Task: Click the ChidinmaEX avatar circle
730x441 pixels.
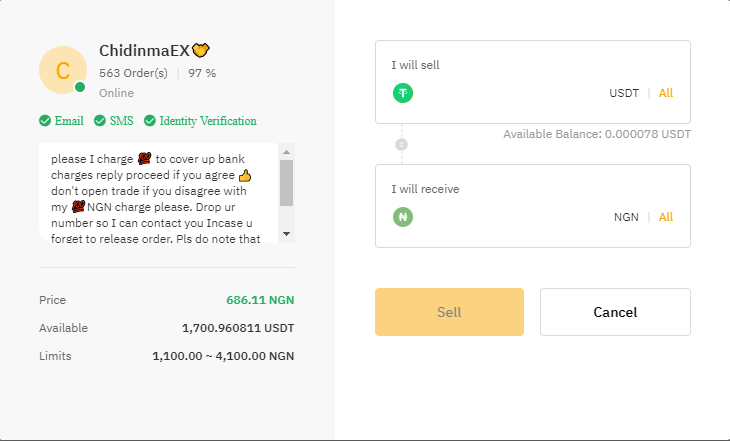Action: (x=63, y=70)
